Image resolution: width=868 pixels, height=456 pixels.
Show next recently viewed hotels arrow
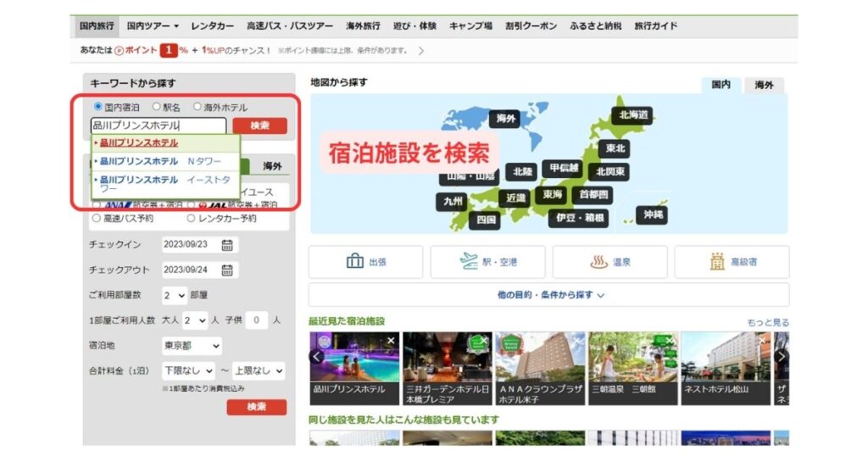pyautogui.click(x=782, y=356)
